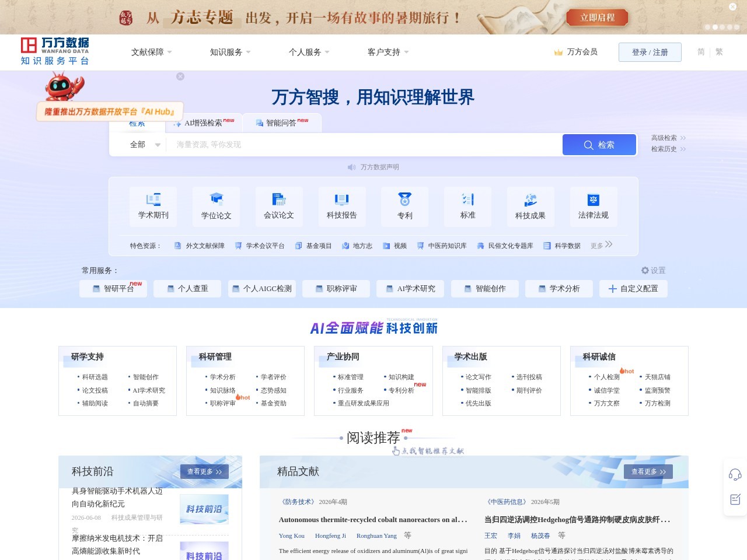The image size is (747, 560).
Task: Expand the 文献保障 dropdown menu
Action: pyautogui.click(x=152, y=52)
